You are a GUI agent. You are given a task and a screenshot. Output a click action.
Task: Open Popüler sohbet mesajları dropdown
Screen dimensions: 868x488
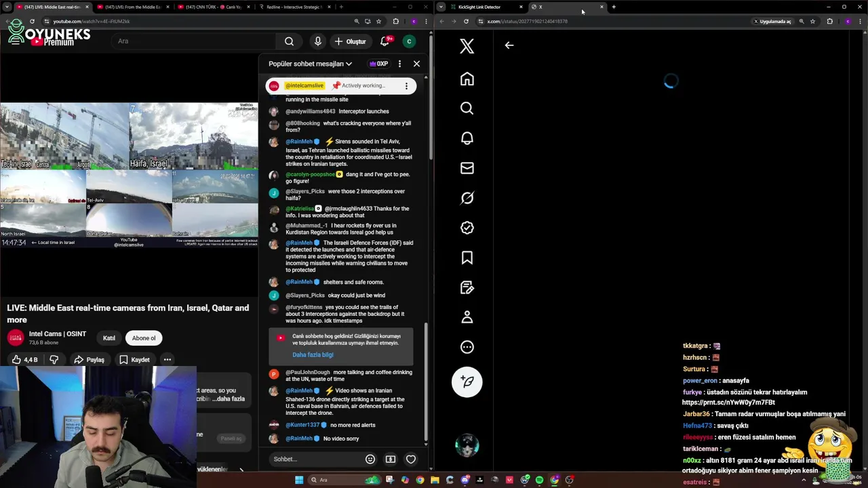pyautogui.click(x=310, y=64)
